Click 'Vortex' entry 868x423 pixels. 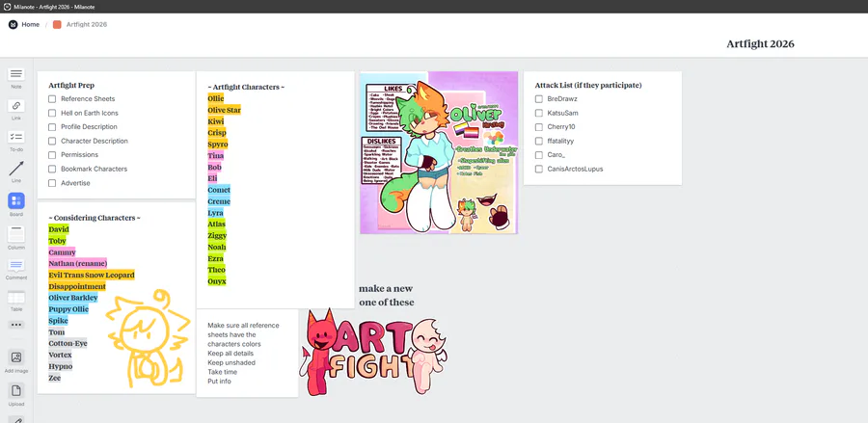(61, 355)
